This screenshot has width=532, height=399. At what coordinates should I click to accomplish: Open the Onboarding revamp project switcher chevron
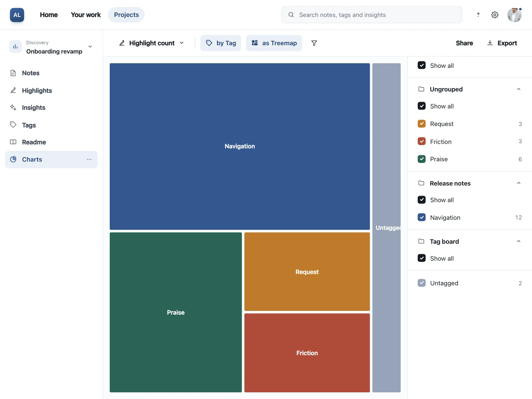click(90, 47)
